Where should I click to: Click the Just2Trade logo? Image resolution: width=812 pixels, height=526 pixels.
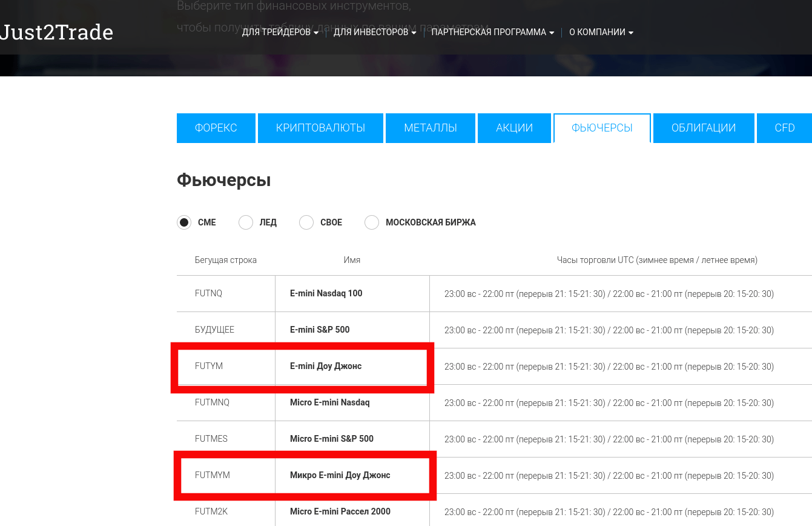56,32
